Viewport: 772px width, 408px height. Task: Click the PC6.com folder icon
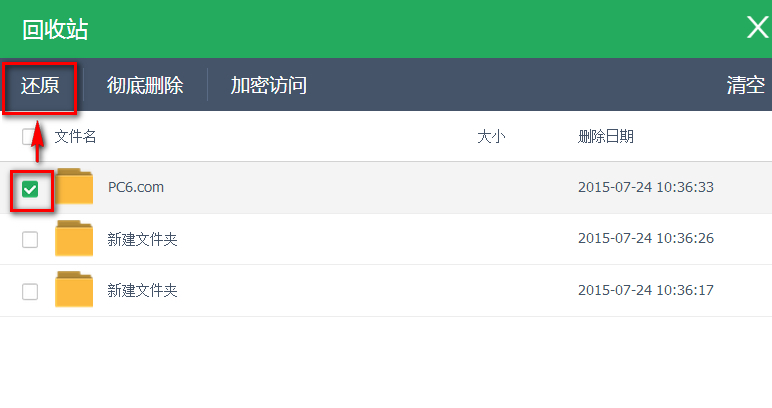(74, 187)
